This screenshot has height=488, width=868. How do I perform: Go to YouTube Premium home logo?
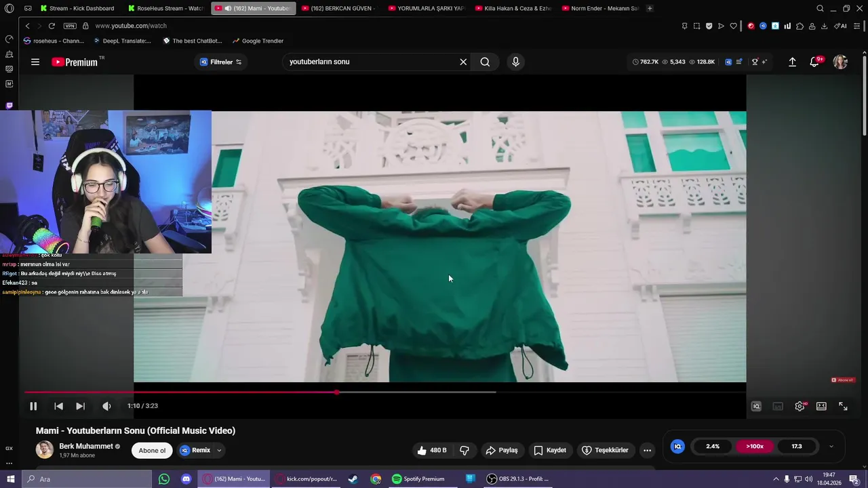pos(75,62)
